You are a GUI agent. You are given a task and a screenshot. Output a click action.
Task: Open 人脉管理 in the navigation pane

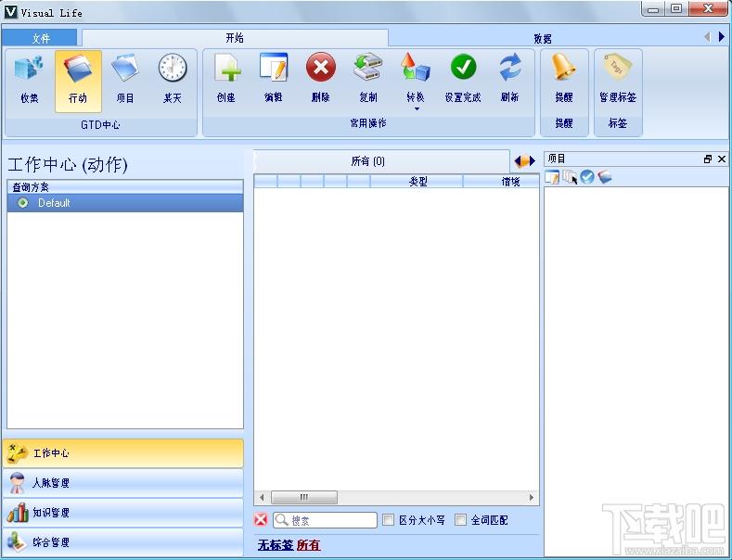(122, 483)
